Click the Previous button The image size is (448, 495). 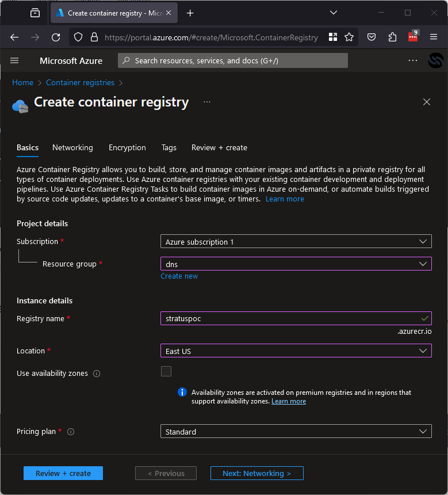coord(166,473)
